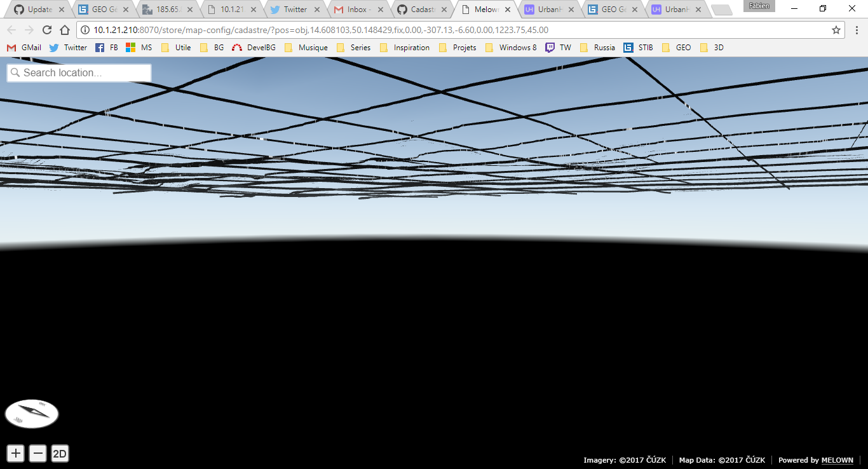The height and width of the screenshot is (469, 868).
Task: Click the Fabien profile button
Action: click(x=759, y=6)
